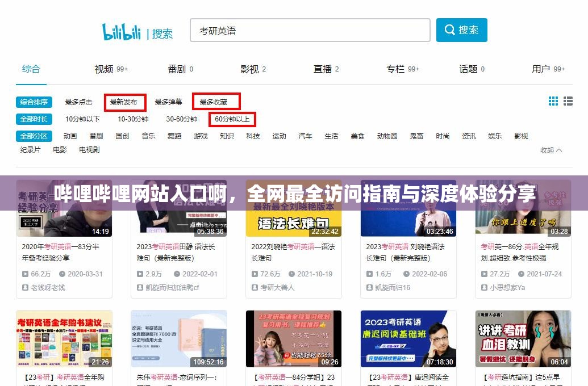Open 23考研英语全程复习规划 thumbnail
Image resolution: width=588 pixels, height=386 pixels.
(294, 339)
